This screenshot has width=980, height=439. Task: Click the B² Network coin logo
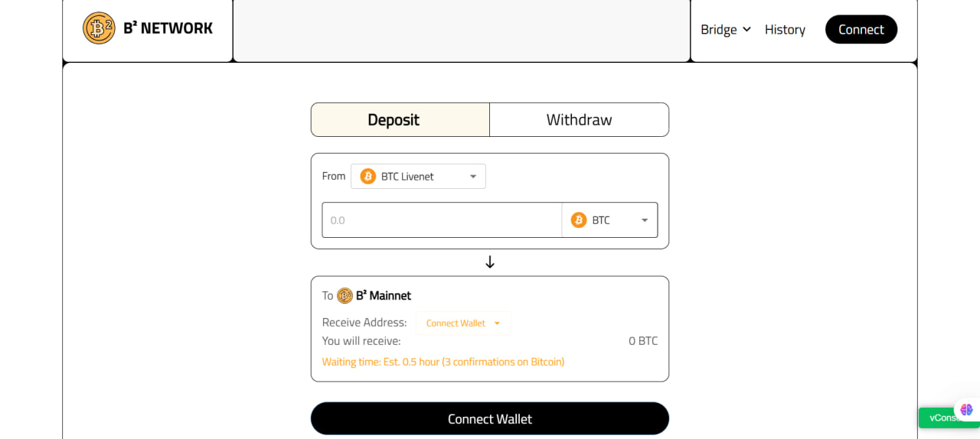[99, 28]
